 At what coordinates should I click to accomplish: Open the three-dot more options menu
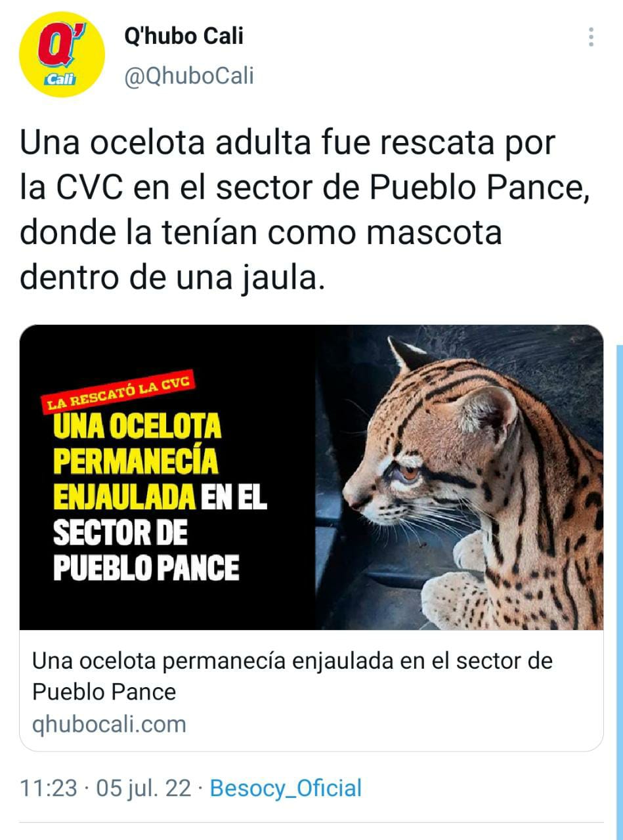(x=591, y=37)
